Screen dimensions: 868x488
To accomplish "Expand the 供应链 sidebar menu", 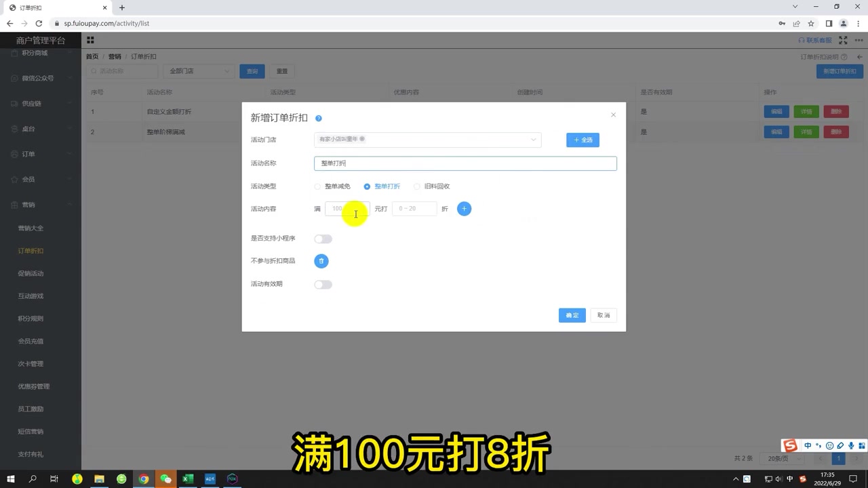I will (x=41, y=104).
